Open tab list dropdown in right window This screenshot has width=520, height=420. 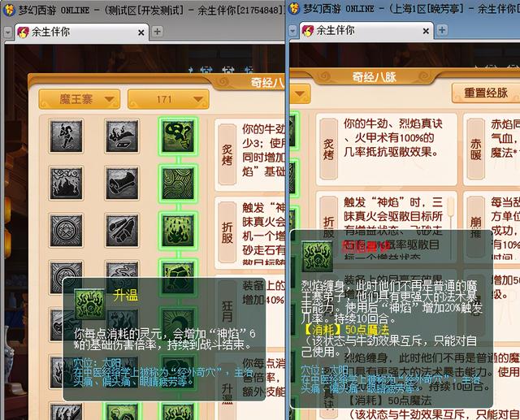point(292,31)
